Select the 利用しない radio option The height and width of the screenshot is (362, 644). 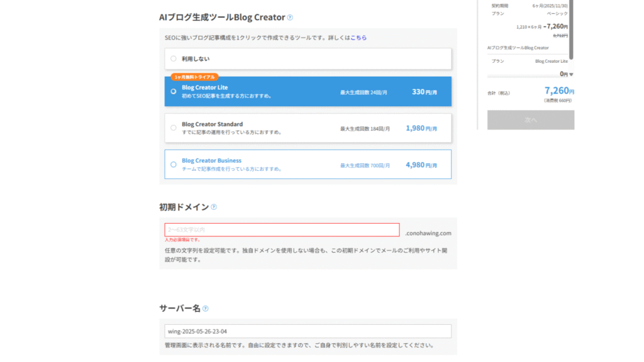tap(174, 58)
